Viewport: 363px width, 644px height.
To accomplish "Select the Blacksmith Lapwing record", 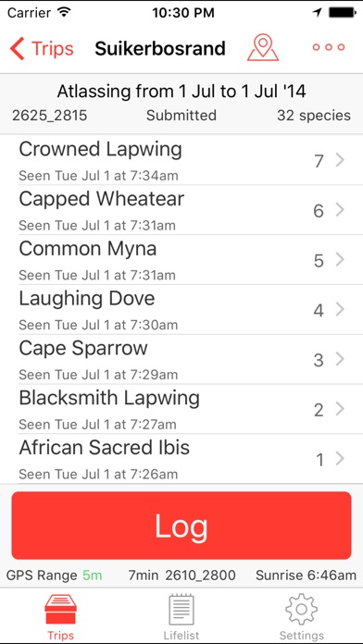I will pos(181,409).
